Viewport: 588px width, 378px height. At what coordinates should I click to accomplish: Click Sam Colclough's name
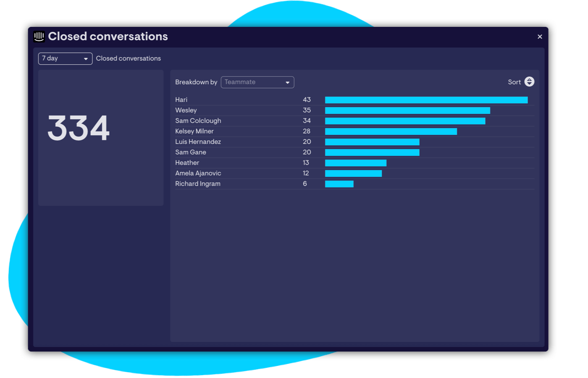coord(198,121)
